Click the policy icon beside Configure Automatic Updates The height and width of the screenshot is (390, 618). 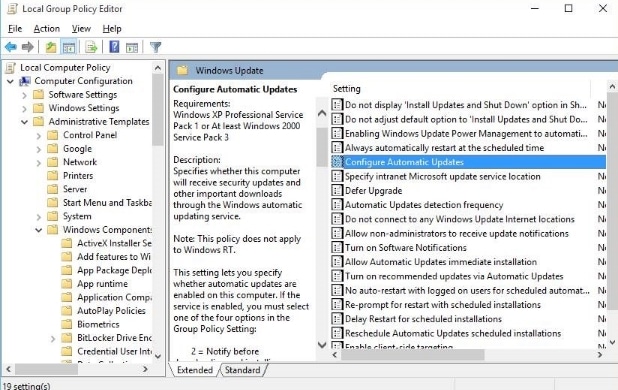[x=337, y=162]
